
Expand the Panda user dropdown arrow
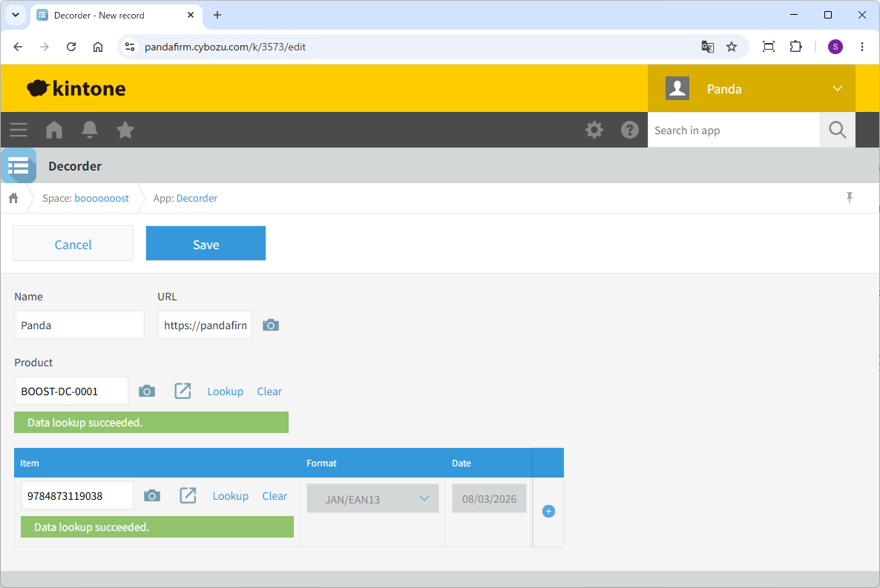coord(838,89)
